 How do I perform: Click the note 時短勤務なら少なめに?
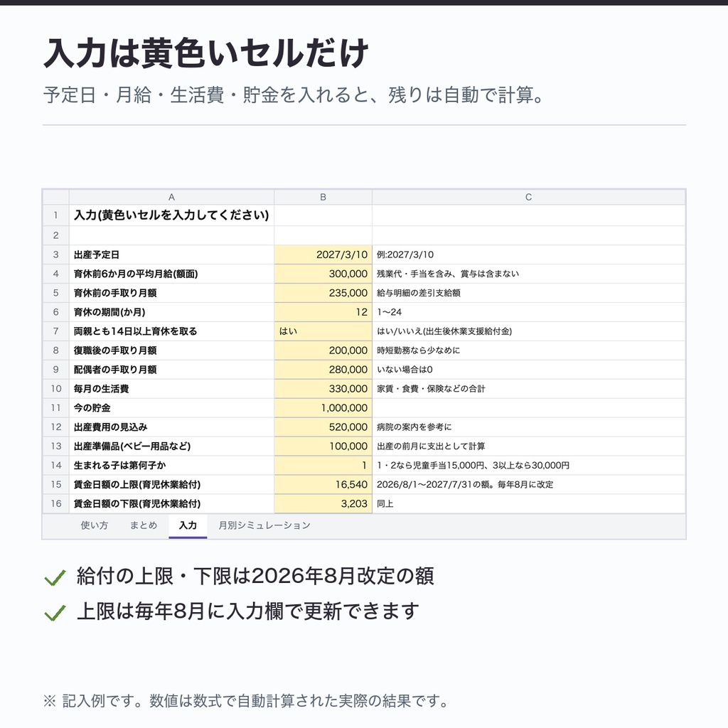pyautogui.click(x=418, y=350)
